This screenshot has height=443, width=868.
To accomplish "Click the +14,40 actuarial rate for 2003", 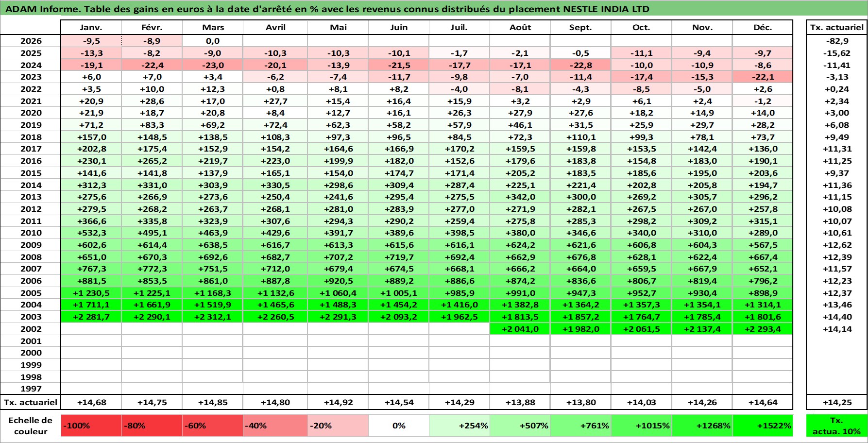I will (837, 317).
